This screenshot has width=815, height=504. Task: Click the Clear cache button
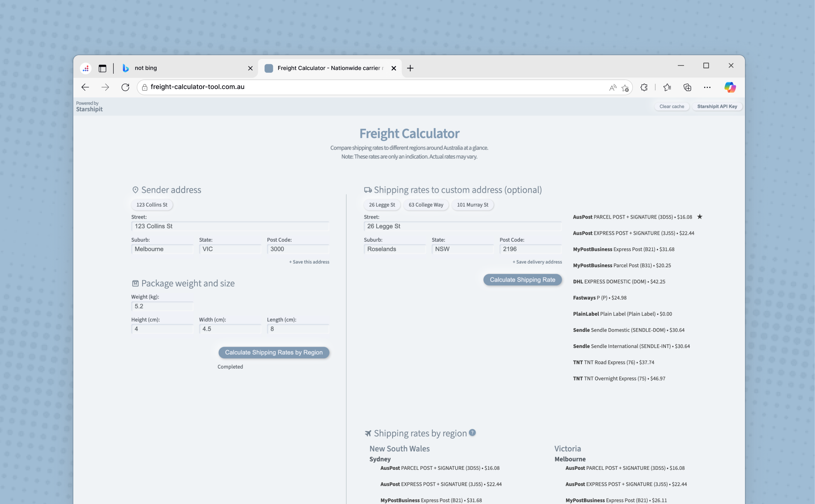pos(672,106)
